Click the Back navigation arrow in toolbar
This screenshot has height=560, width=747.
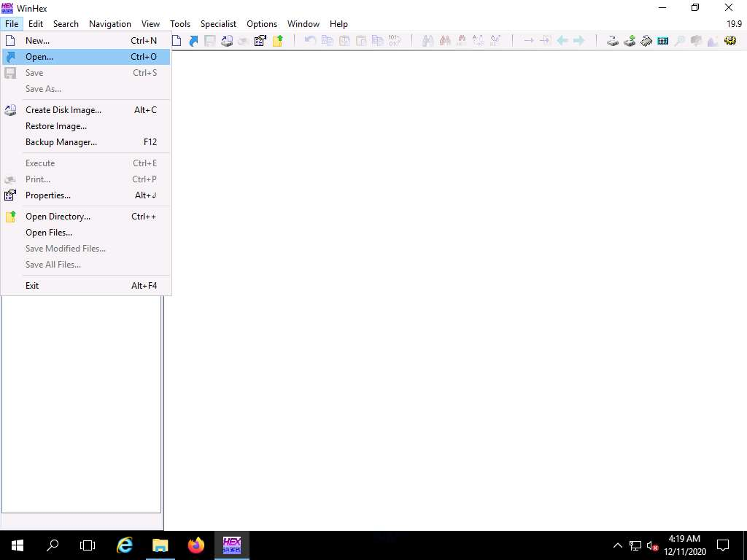click(x=562, y=41)
